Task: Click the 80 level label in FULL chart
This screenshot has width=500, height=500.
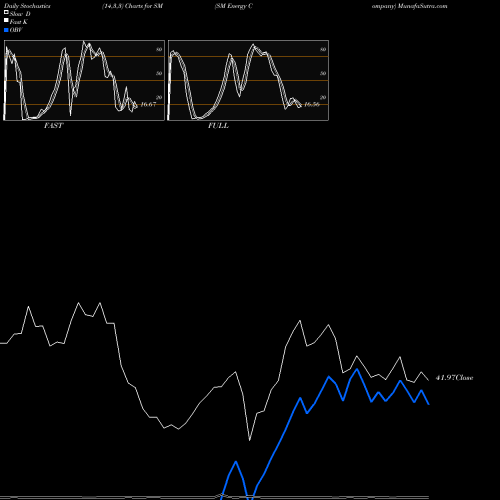Action: click(323, 49)
